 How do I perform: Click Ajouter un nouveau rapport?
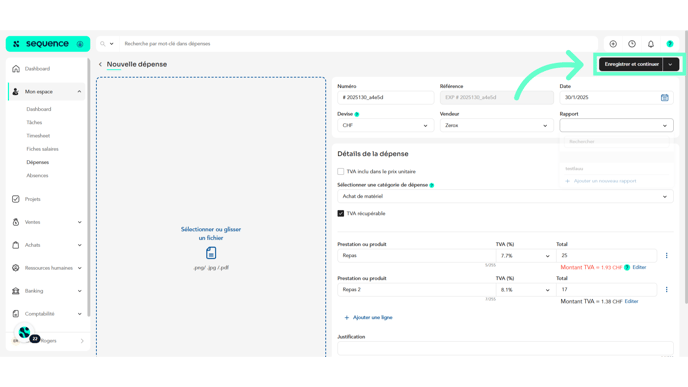coord(601,181)
